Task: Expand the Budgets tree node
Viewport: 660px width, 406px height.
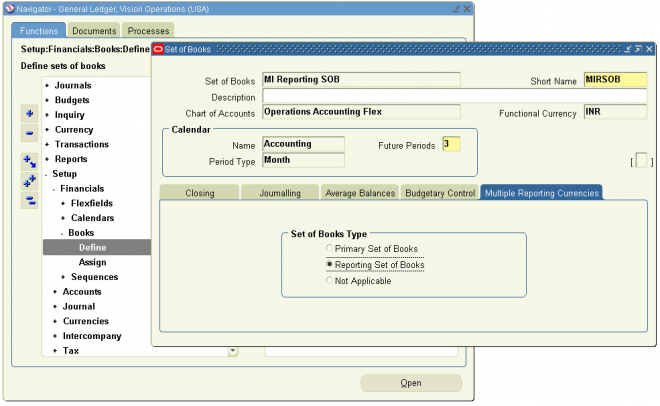Action: tap(47, 100)
